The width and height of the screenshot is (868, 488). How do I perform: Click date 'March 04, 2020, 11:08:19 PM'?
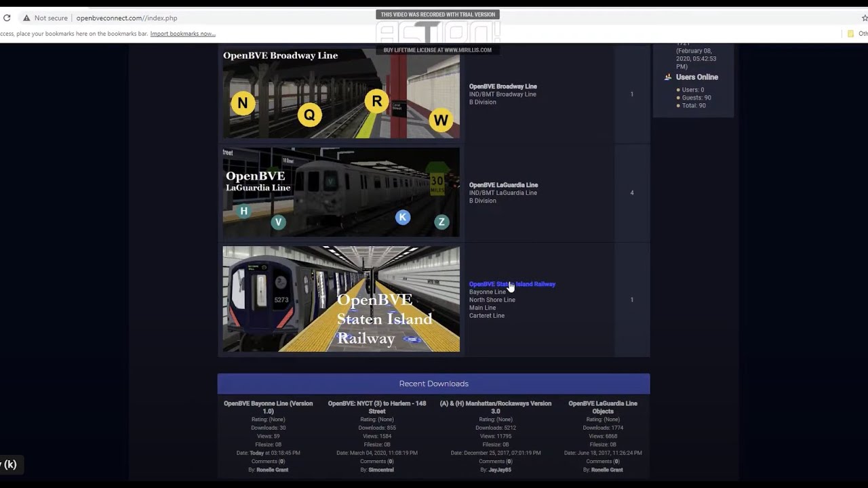pos(377,453)
